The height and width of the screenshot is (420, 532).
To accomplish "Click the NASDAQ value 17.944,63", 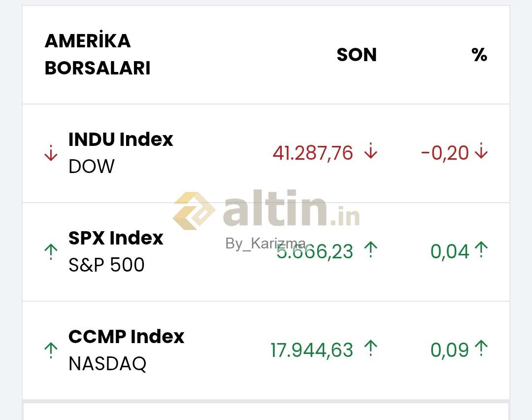I will pos(312,350).
